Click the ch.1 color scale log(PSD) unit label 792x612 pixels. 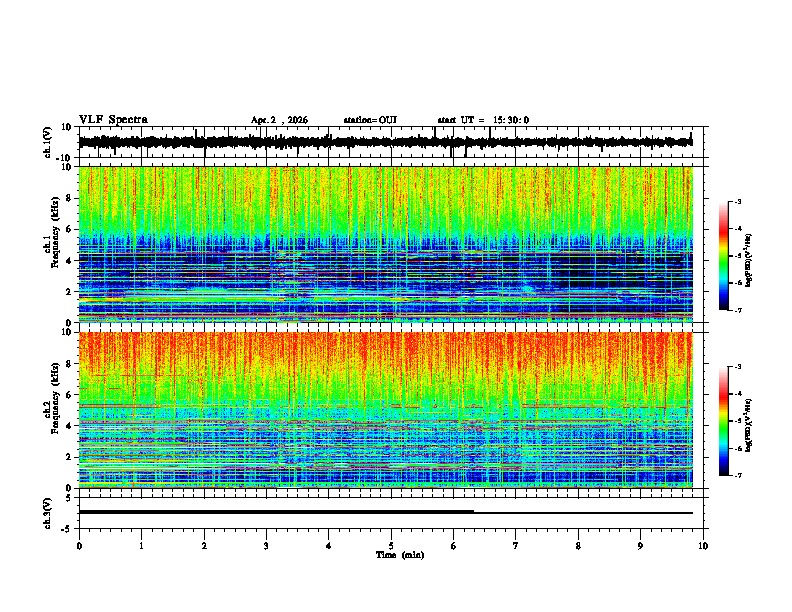point(749,260)
